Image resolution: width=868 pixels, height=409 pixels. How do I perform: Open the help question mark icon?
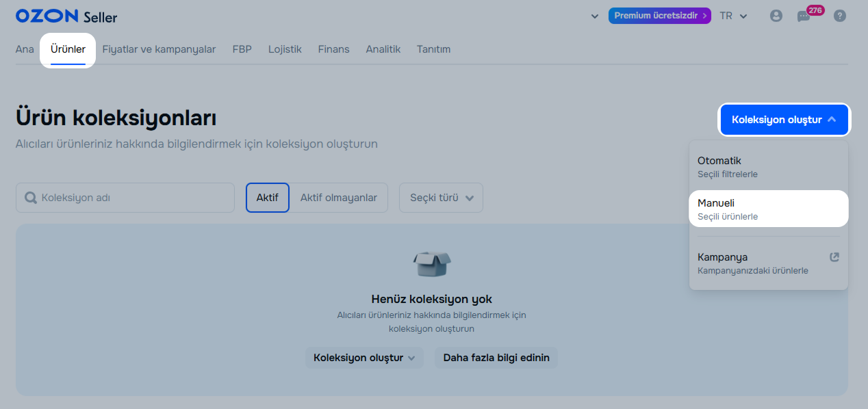840,16
